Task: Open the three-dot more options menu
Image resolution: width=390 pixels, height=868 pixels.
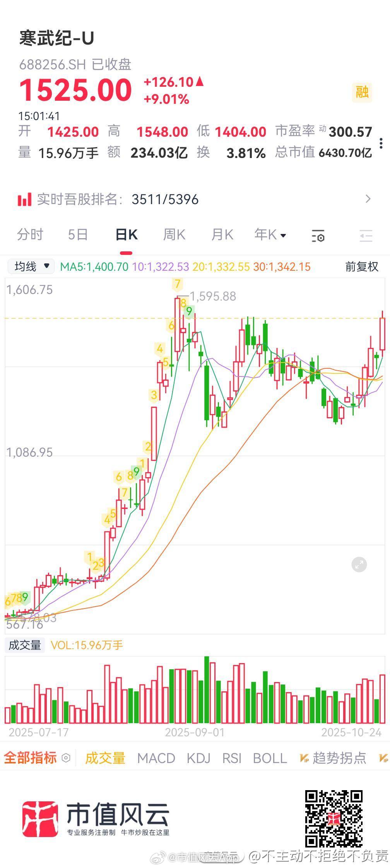Action: 381,143
